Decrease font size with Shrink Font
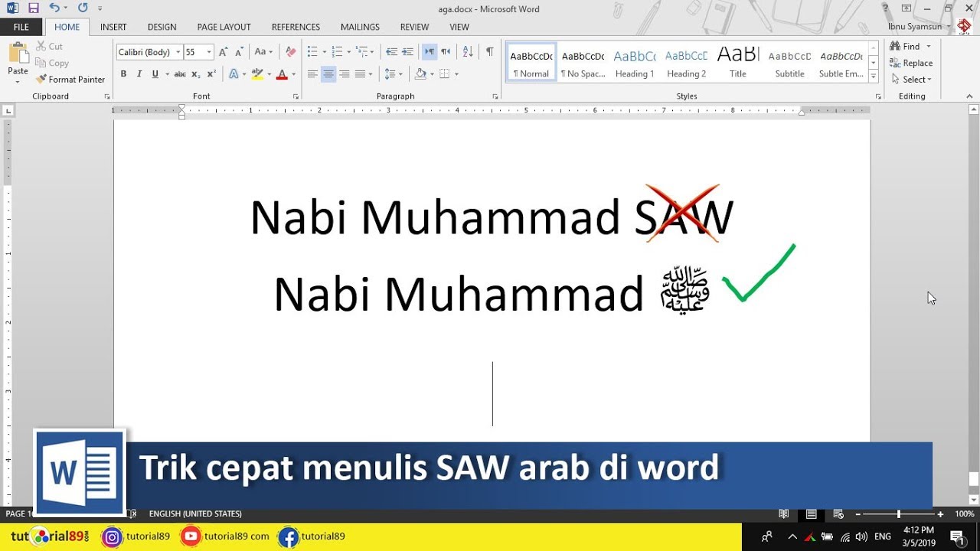Screen dimensions: 980x551 [x=240, y=52]
